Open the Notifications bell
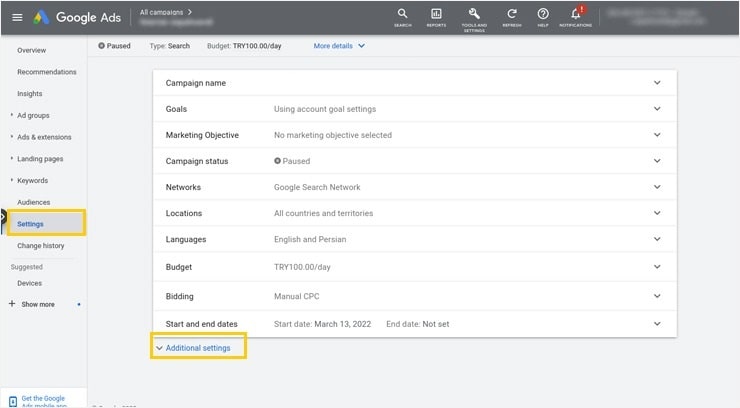 click(576, 15)
